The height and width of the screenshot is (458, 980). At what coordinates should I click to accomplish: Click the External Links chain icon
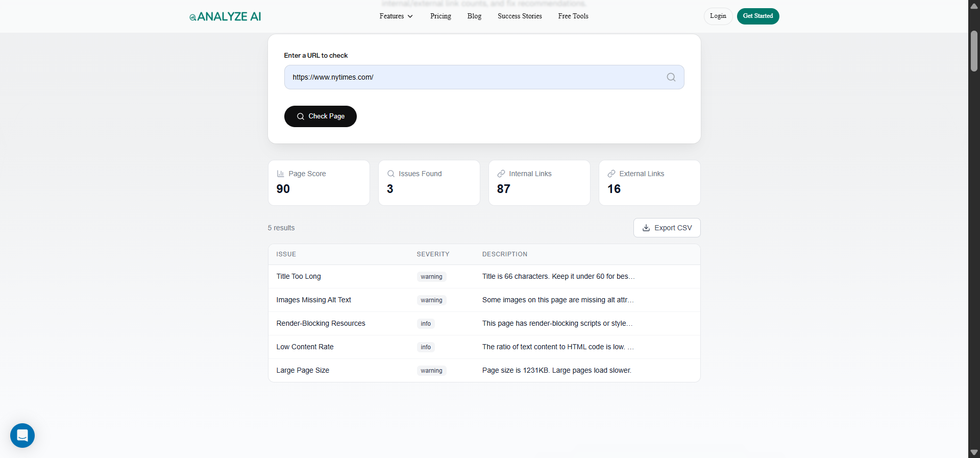pyautogui.click(x=611, y=174)
